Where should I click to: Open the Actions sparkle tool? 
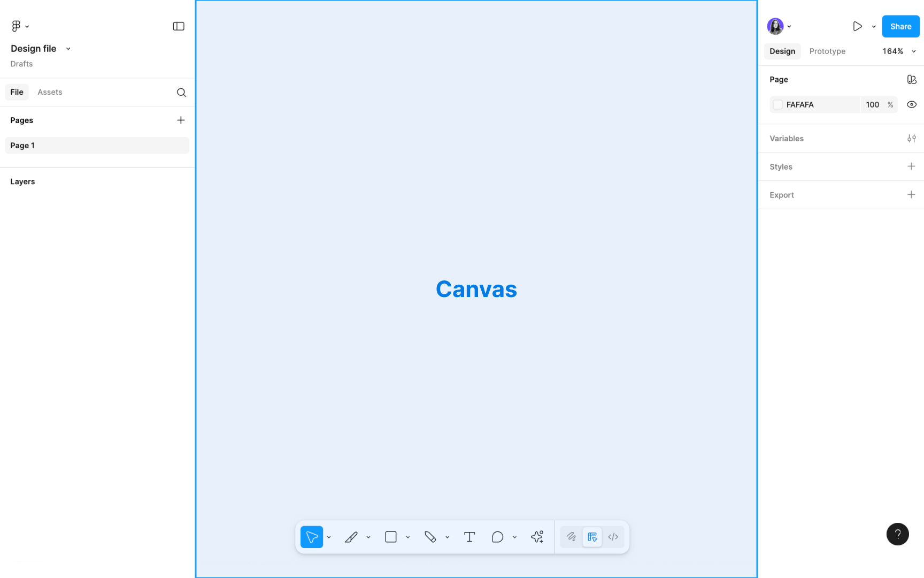tap(537, 537)
